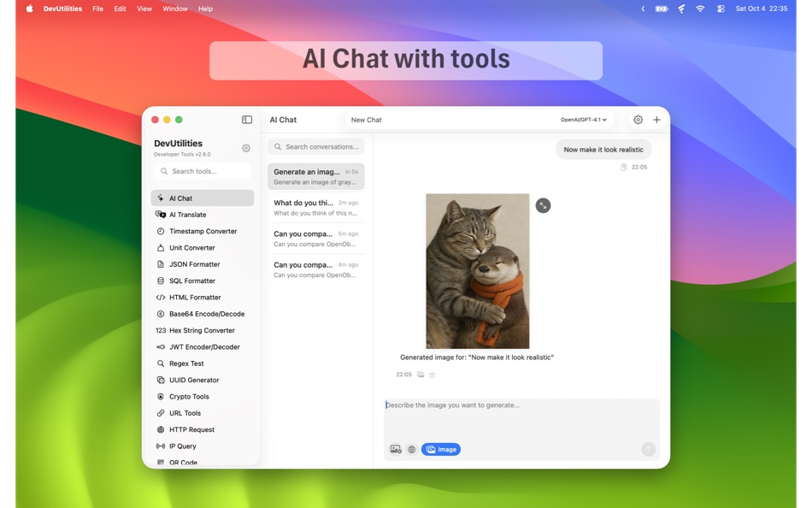Select Crypto Tools in sidebar
The width and height of the screenshot is (812, 508).
tap(203, 397)
